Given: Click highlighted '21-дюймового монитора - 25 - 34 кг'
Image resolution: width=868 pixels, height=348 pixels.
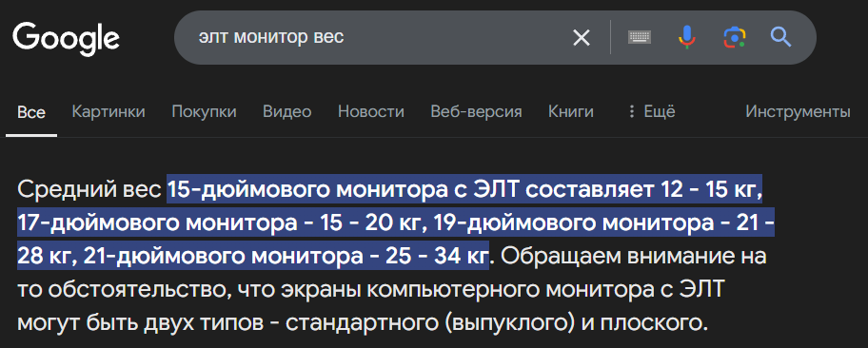Looking at the screenshot, I should tap(286, 256).
